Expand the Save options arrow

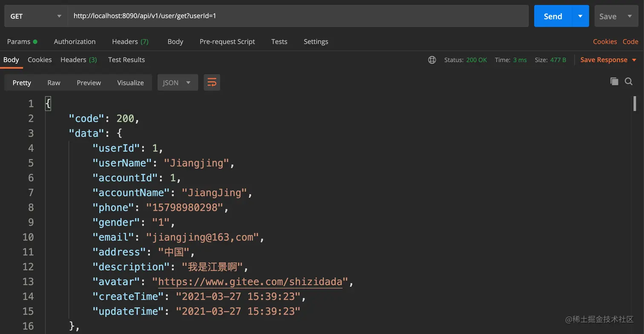tap(630, 16)
